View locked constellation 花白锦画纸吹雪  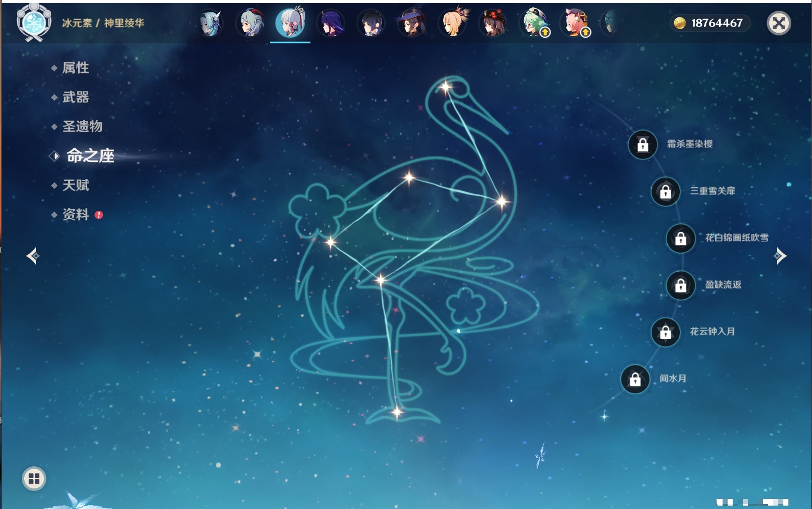tap(680, 238)
